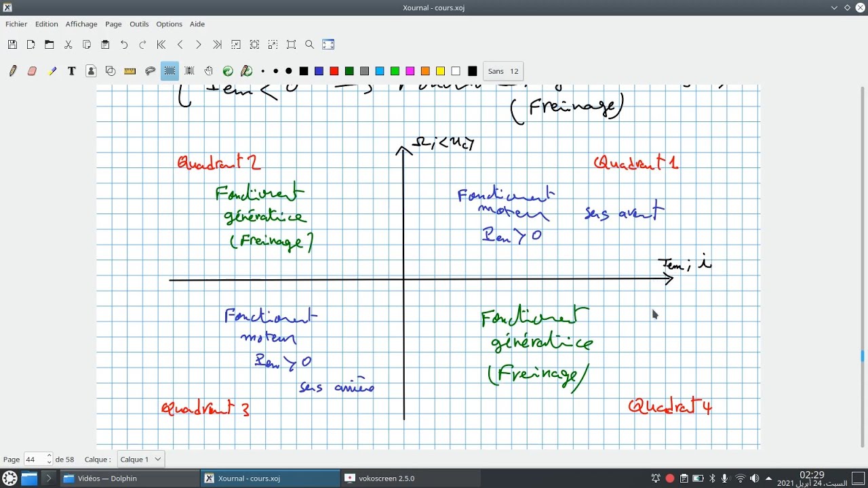The height and width of the screenshot is (488, 868).
Task: Cut selection with the scissors icon
Action: point(68,45)
